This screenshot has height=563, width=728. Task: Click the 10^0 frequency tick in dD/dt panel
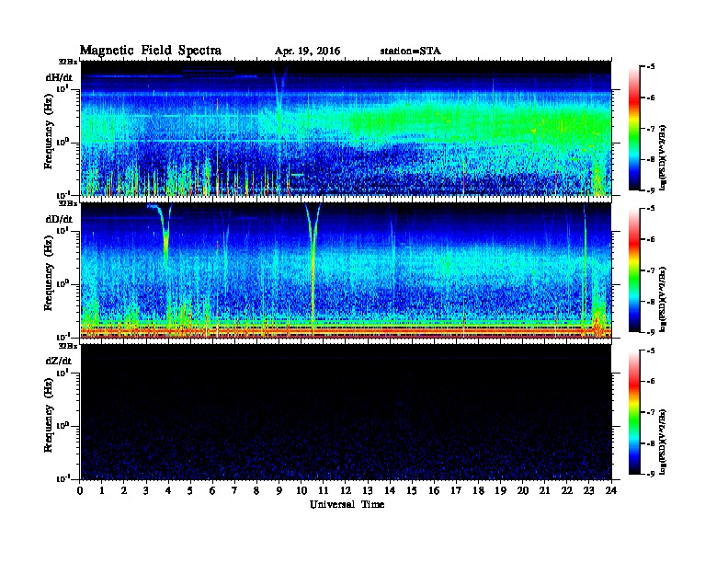63,284
